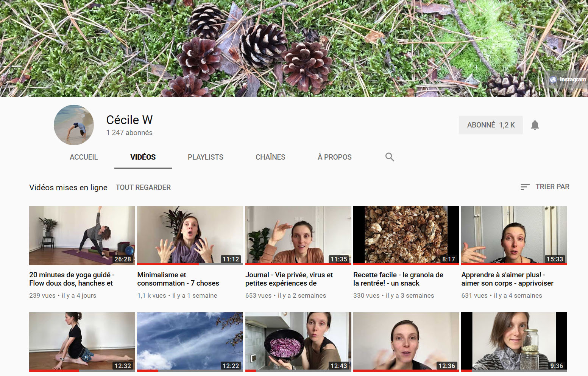Open the À propos tab
Image resolution: width=588 pixels, height=376 pixels.
coord(335,157)
